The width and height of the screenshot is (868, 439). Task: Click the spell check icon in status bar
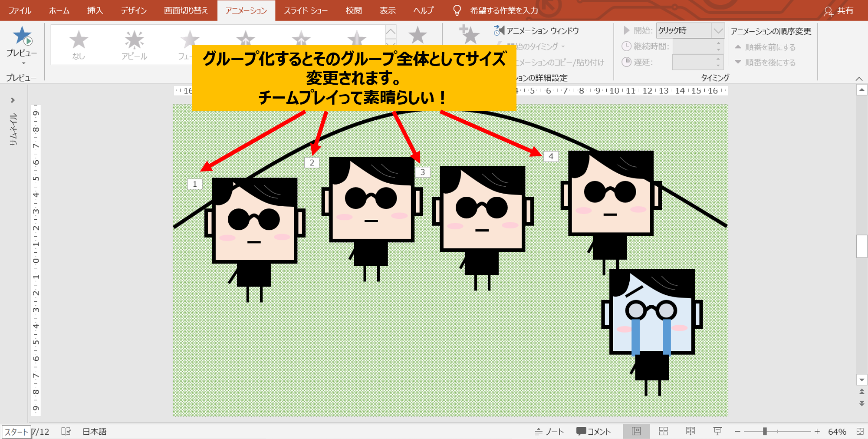click(x=66, y=431)
